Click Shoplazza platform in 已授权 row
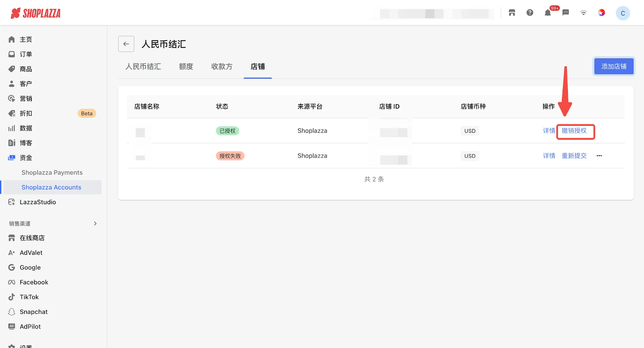This screenshot has height=348, width=644. (312, 131)
